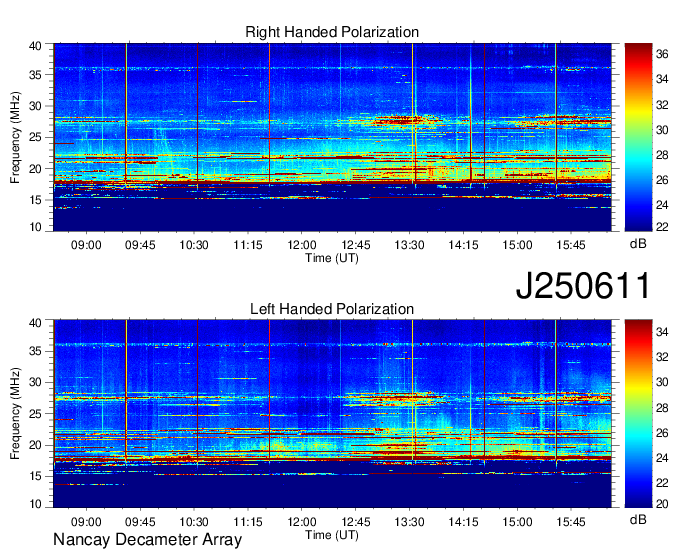Click the Left Handed Polarization dB color bar

[638, 414]
